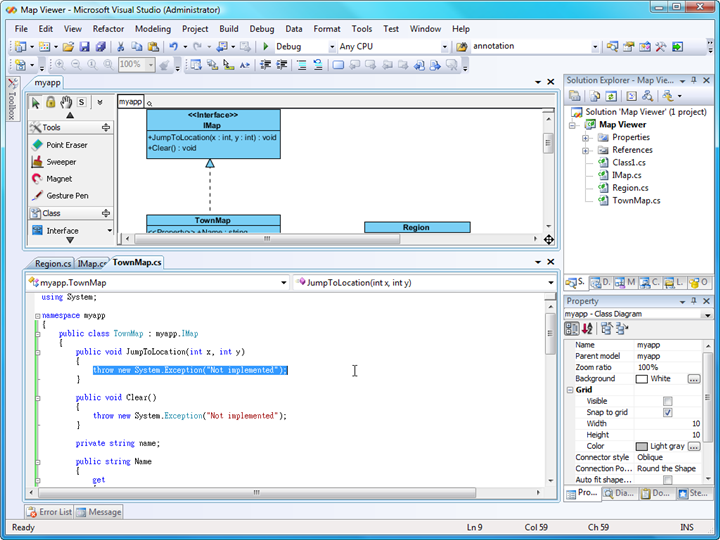Select the Point Eraser tool

(x=59, y=145)
